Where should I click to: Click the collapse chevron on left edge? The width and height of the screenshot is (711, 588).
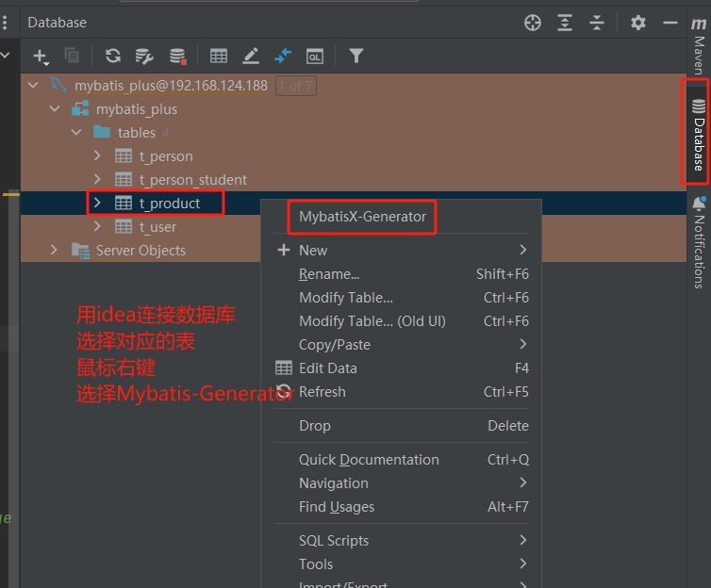click(x=5, y=56)
